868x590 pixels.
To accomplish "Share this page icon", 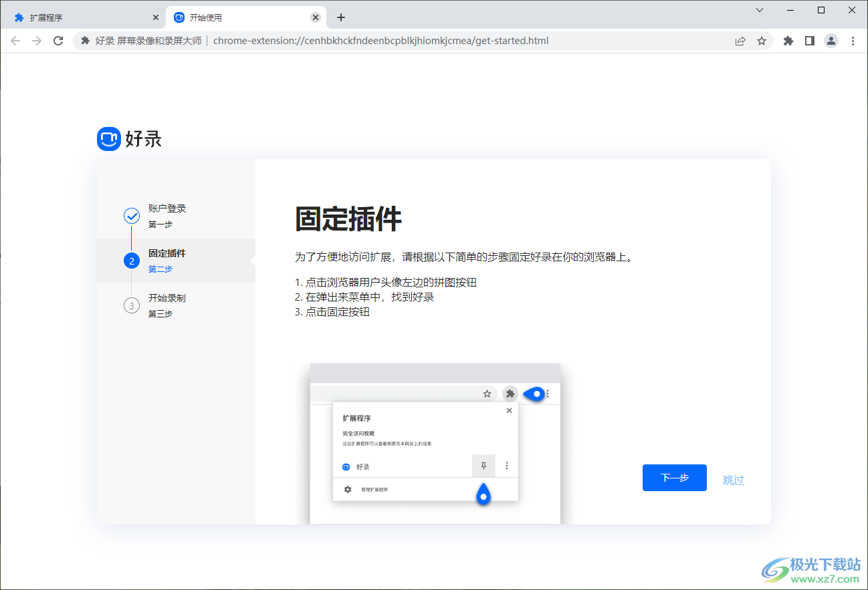I will [740, 41].
